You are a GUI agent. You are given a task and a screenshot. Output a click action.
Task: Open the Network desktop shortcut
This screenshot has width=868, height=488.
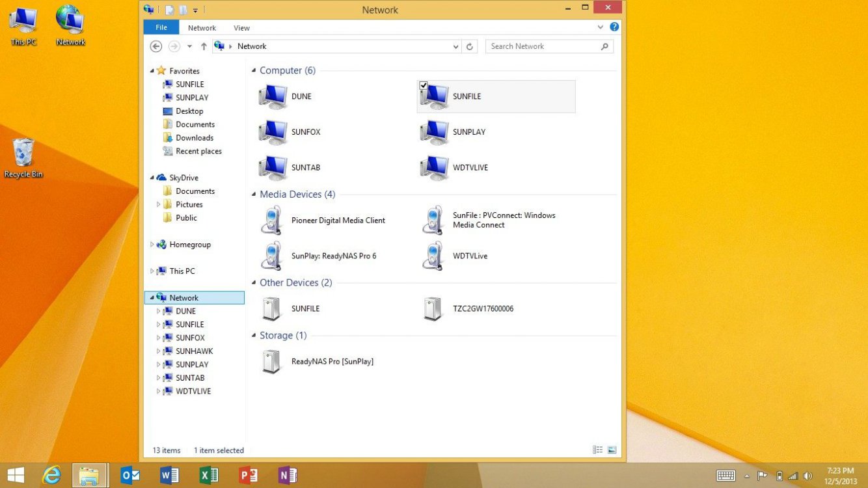point(70,26)
